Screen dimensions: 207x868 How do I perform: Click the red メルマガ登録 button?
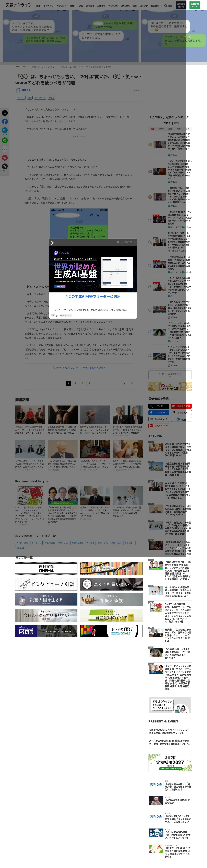[x=181, y=406]
